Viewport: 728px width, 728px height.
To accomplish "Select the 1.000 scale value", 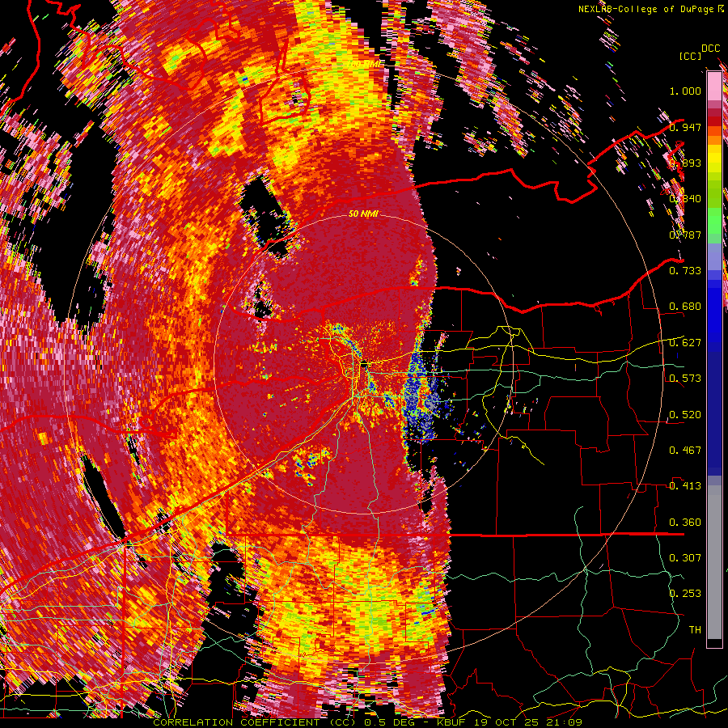I will tap(685, 91).
